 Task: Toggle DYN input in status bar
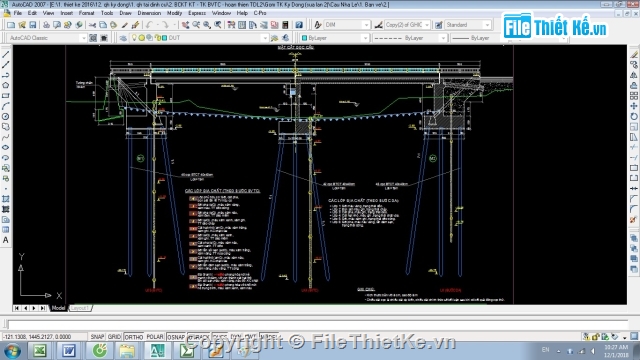[236, 337]
